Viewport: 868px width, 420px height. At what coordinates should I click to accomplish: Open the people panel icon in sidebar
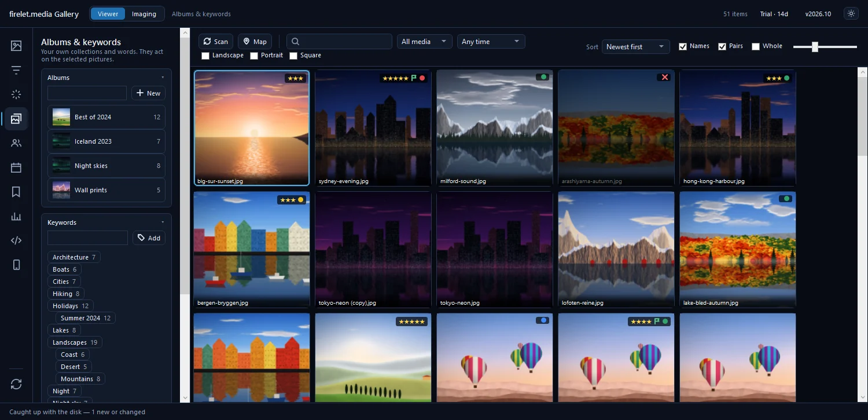tap(16, 143)
